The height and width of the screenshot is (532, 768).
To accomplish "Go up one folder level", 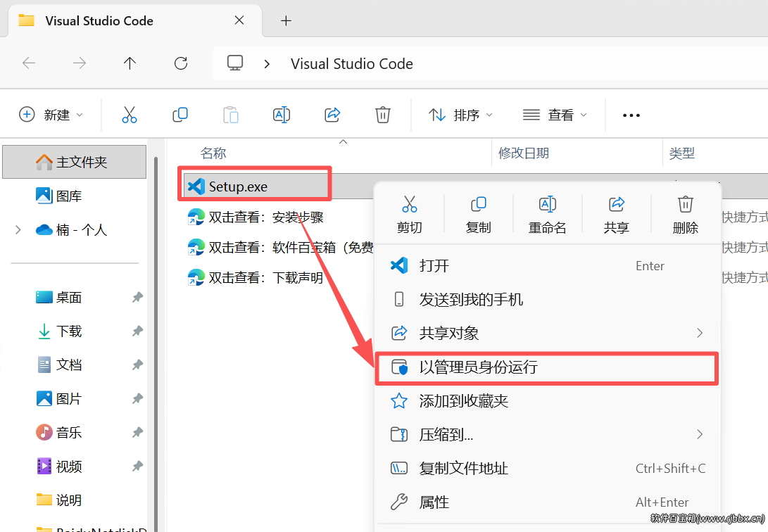I will point(130,63).
